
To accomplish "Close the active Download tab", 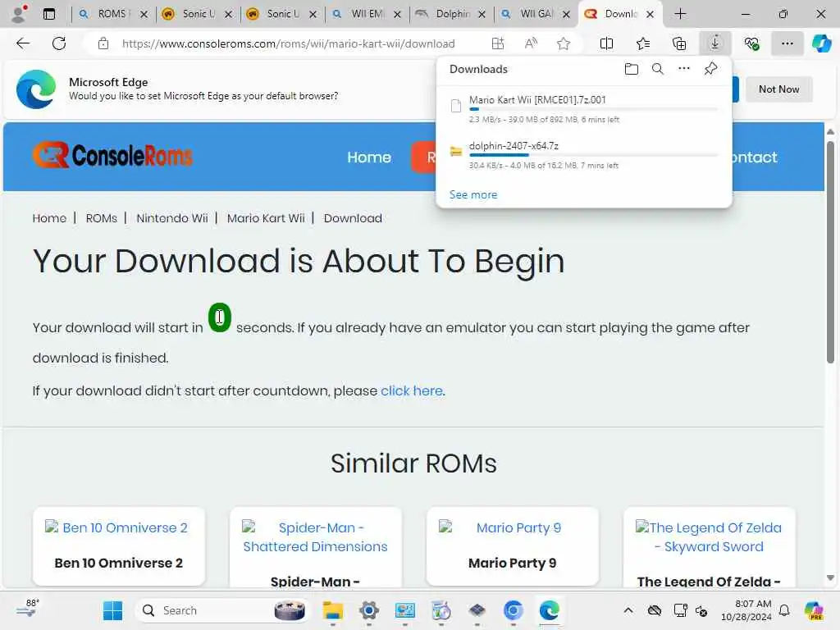I will (x=650, y=15).
